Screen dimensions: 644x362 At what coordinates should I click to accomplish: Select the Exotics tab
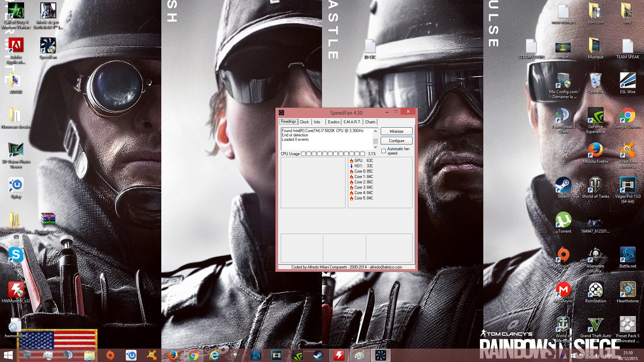point(333,122)
